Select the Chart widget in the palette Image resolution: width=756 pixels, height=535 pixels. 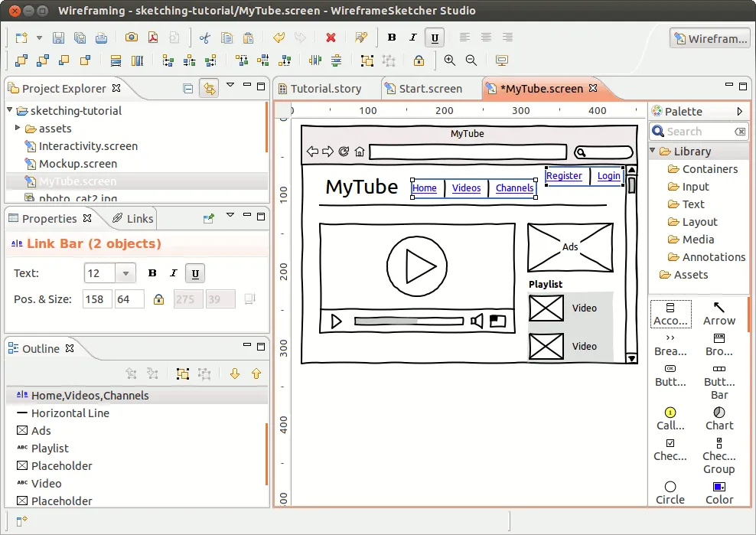point(719,419)
